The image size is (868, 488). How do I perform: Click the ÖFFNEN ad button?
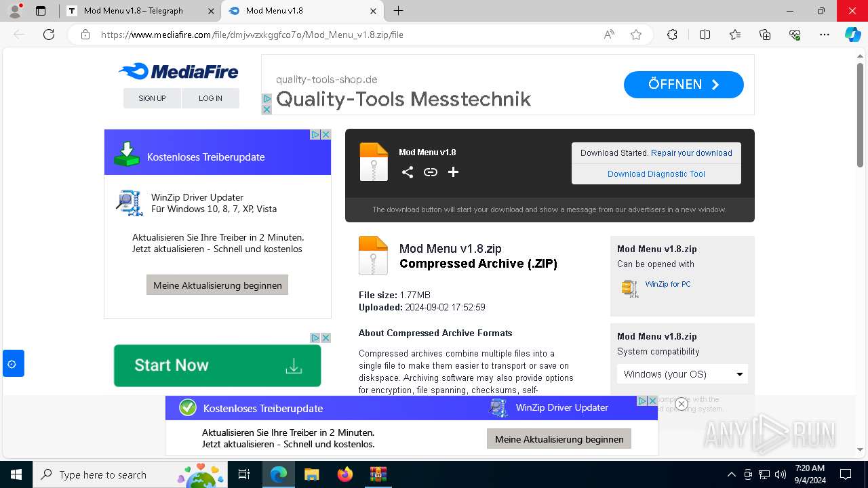[684, 85]
